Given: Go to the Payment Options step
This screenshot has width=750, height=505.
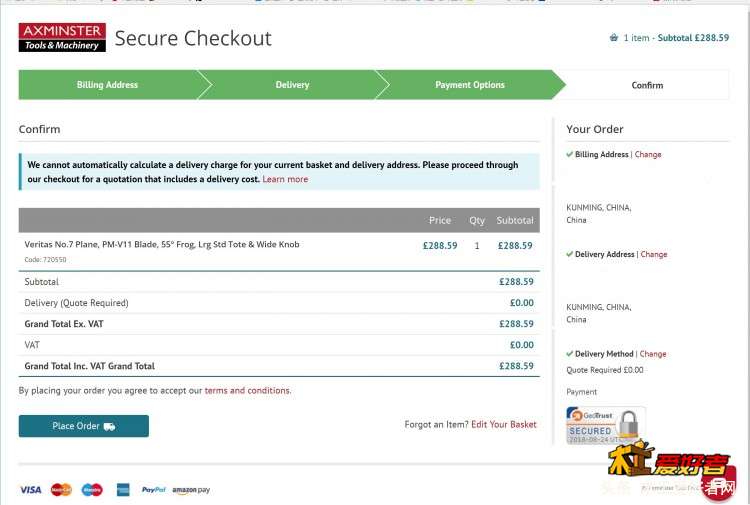Looking at the screenshot, I should point(470,85).
